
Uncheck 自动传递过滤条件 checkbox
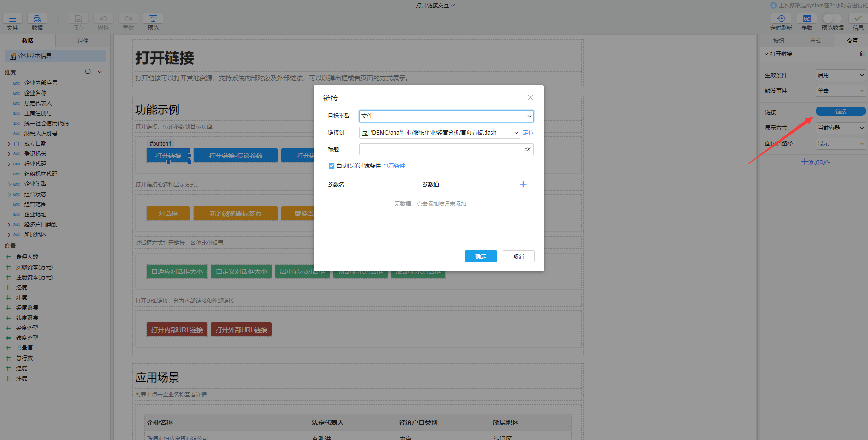pyautogui.click(x=331, y=166)
